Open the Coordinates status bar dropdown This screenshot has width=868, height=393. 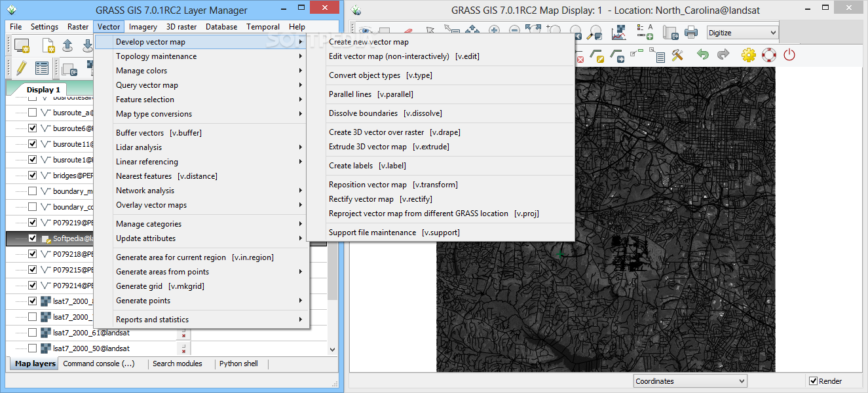coord(690,381)
